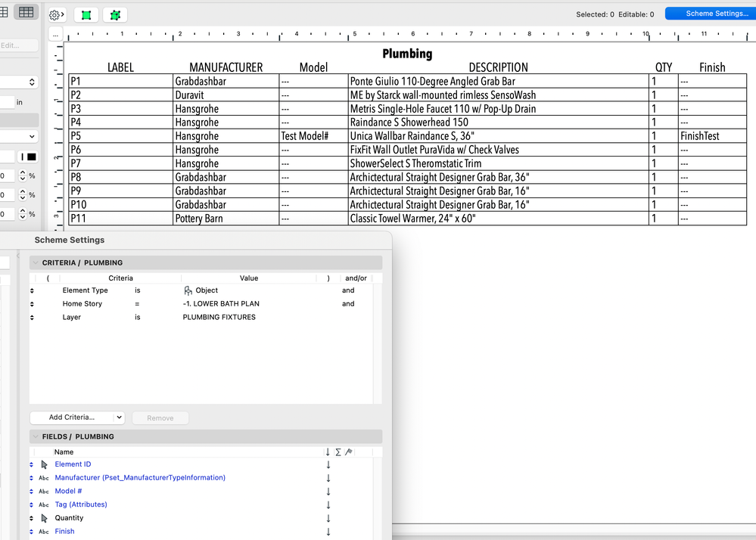Screen dimensions: 756x540
Task: Collapse the FIELDS / PLUMBING section
Action: click(35, 436)
